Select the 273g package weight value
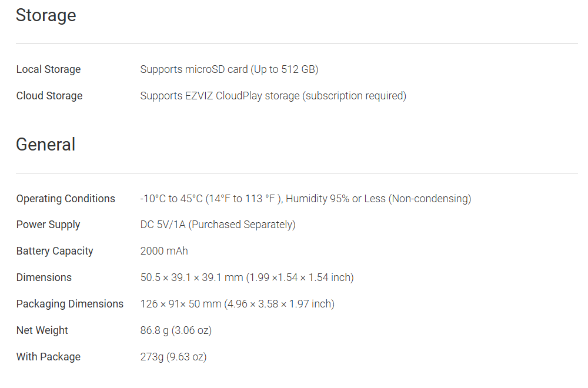This screenshot has width=588, height=388. pos(173,357)
